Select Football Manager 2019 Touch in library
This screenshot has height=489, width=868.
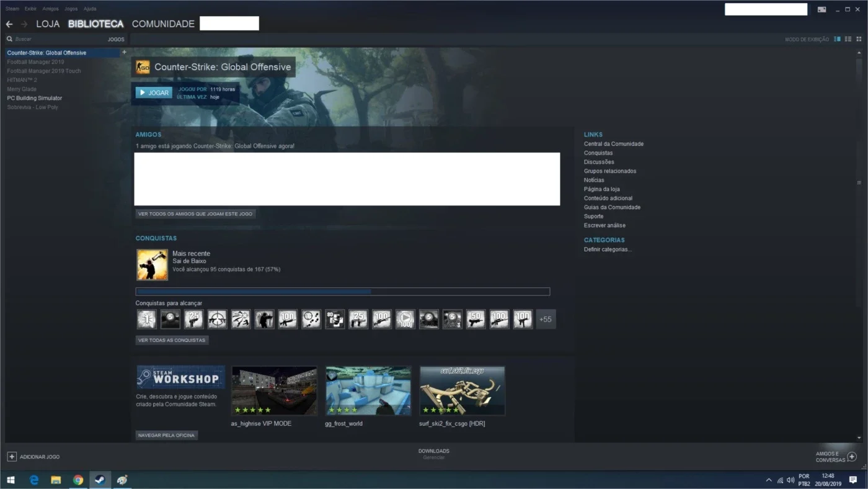pyautogui.click(x=44, y=71)
